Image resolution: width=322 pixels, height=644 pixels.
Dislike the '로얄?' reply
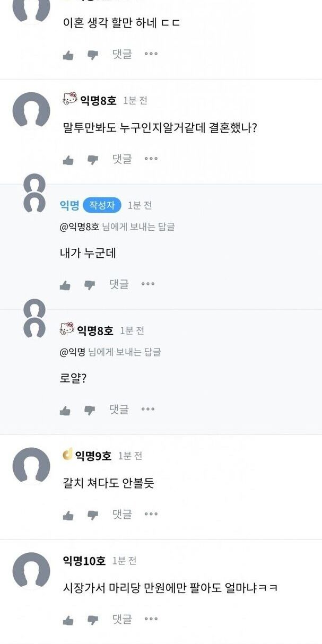[x=90, y=411]
